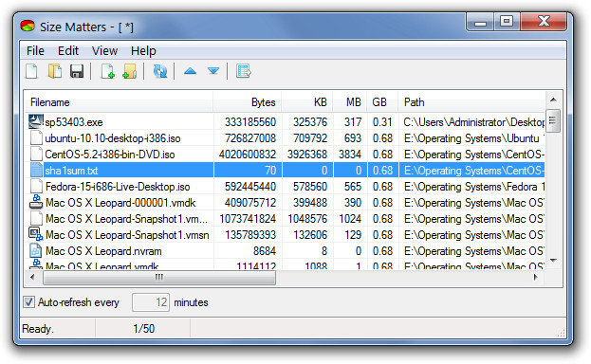The width and height of the screenshot is (591, 364).
Task: Open the Help menu
Action: pyautogui.click(x=143, y=50)
